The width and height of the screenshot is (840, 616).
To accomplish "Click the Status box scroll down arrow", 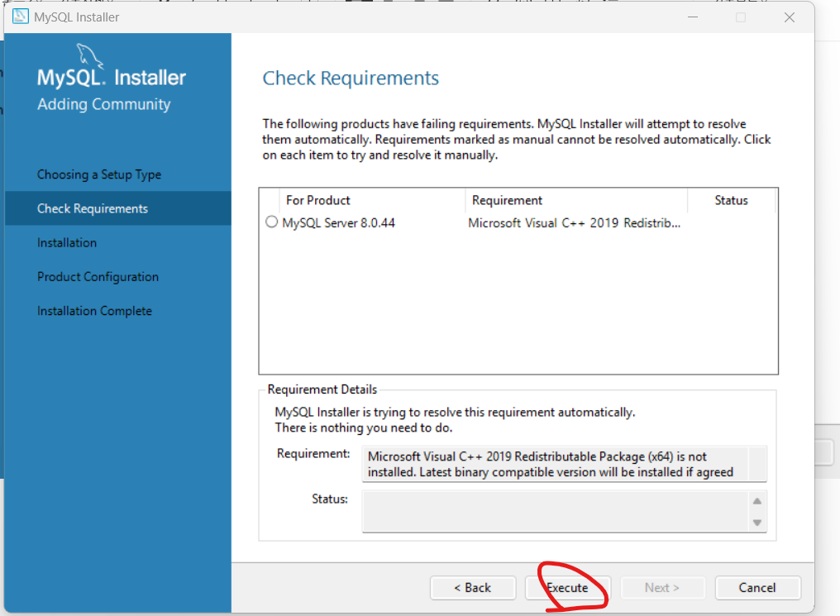I will [x=757, y=523].
